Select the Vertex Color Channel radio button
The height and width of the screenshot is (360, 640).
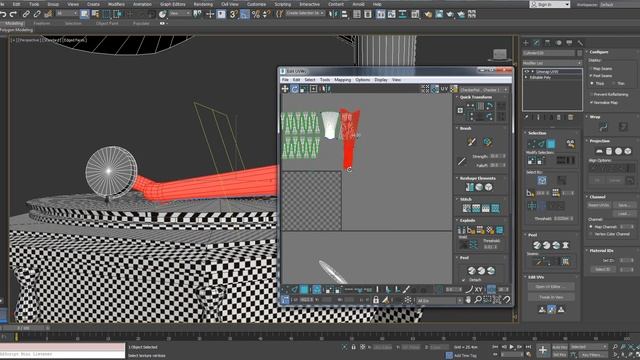591,234
